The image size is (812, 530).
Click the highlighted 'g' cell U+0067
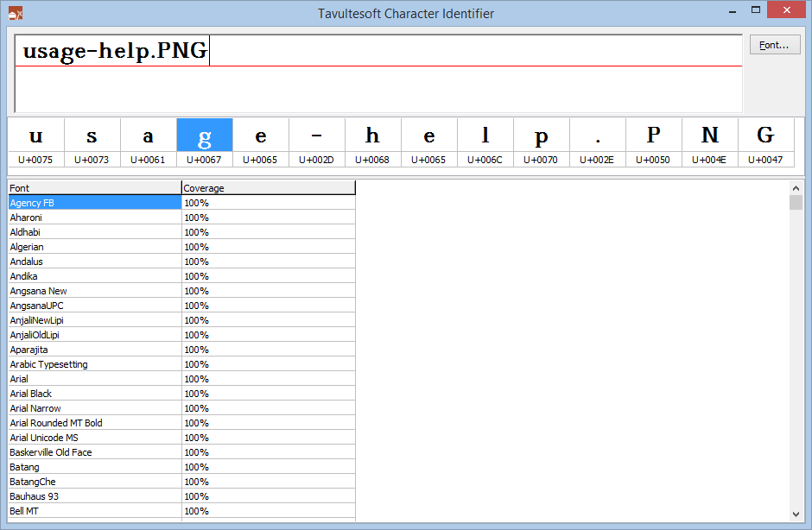pos(205,142)
